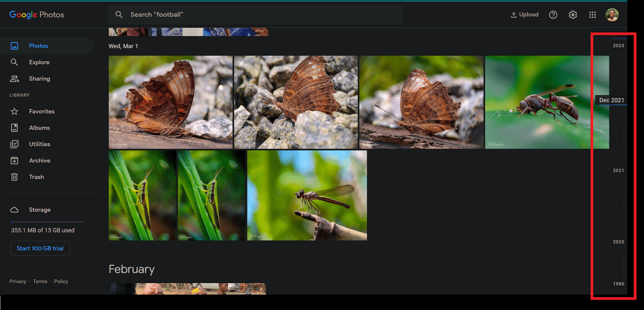Open the Help question mark icon
This screenshot has height=310, width=644.
click(553, 15)
